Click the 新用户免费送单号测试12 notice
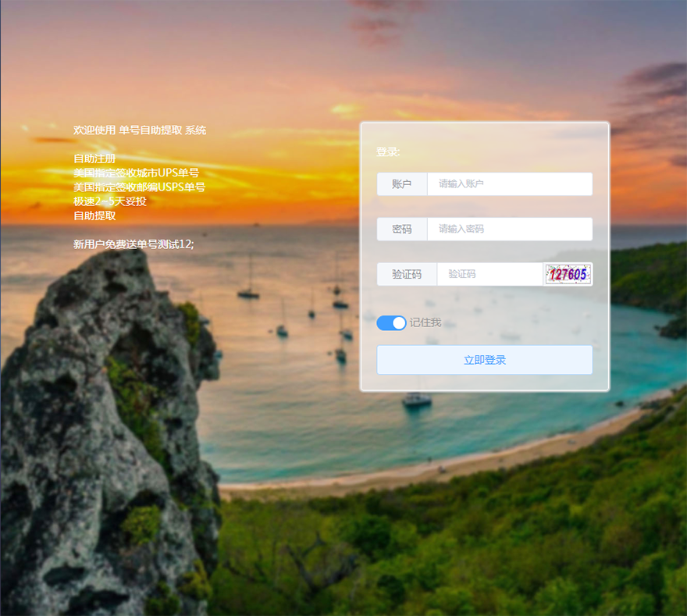The height and width of the screenshot is (616, 687). [x=133, y=244]
